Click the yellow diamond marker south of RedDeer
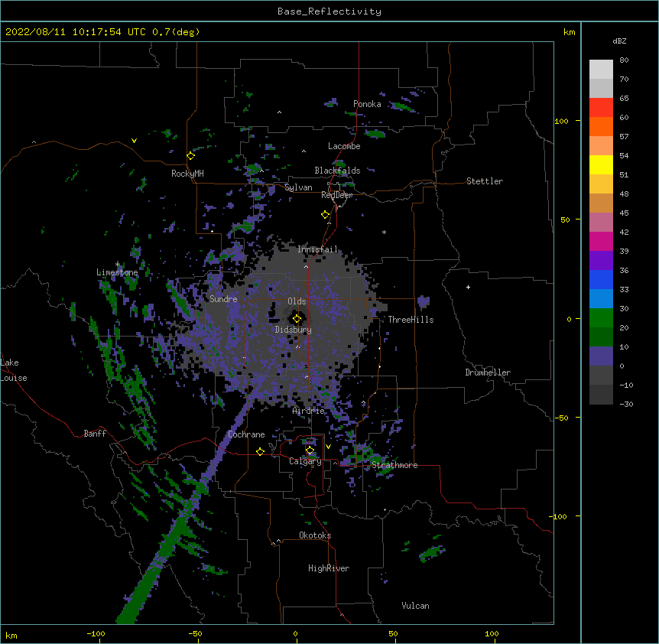Screen dimensions: 659x644 pos(326,215)
